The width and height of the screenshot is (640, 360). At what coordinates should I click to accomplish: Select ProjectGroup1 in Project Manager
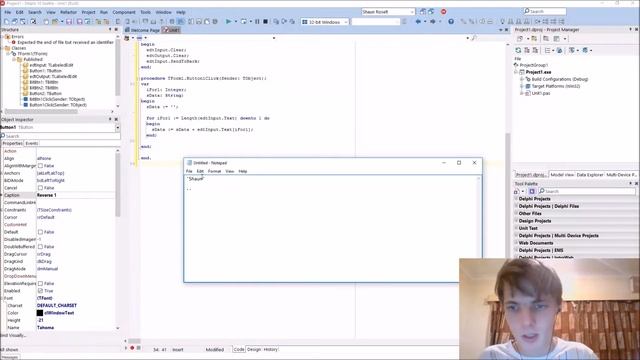tap(533, 65)
